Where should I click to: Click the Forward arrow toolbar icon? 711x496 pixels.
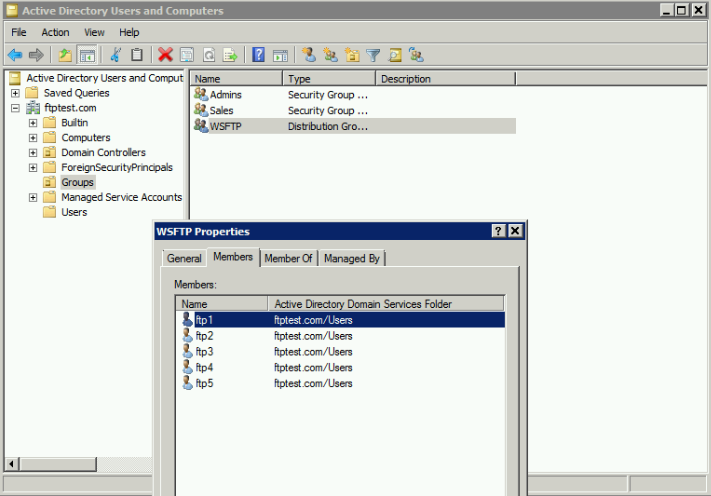pos(36,55)
